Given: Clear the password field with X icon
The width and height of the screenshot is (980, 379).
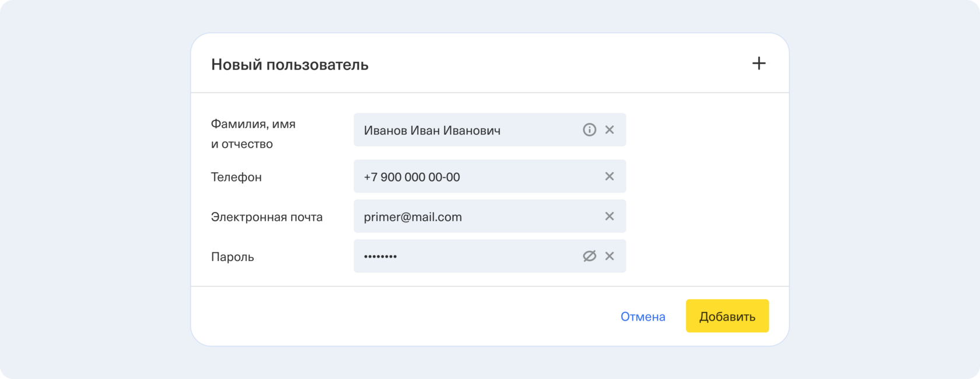Looking at the screenshot, I should [610, 256].
